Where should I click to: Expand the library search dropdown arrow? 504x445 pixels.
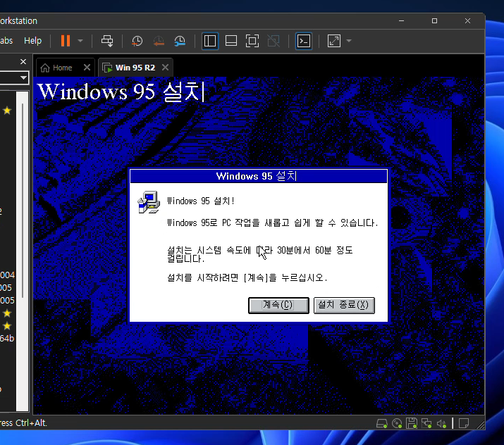click(x=23, y=77)
